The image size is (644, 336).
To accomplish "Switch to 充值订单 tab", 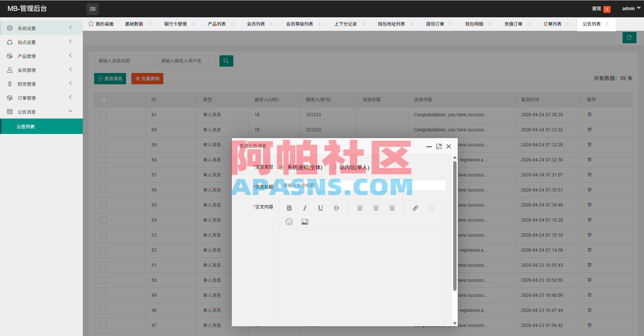I will [513, 24].
